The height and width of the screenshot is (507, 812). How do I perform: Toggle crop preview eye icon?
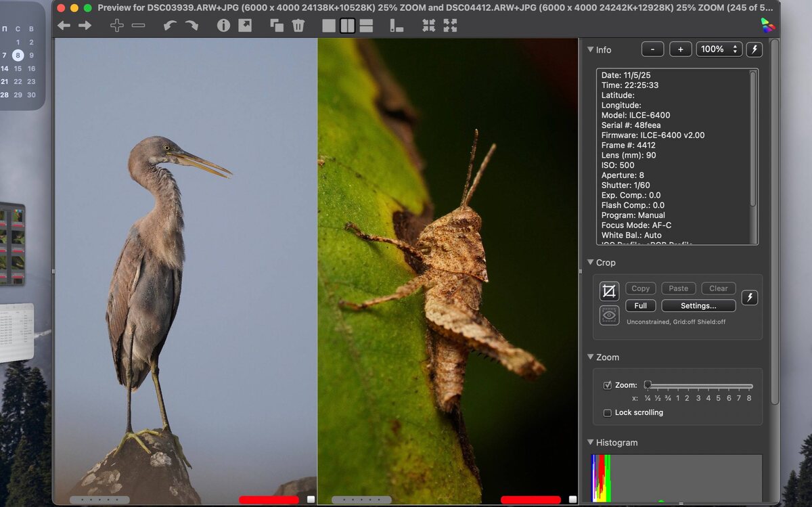(x=609, y=315)
